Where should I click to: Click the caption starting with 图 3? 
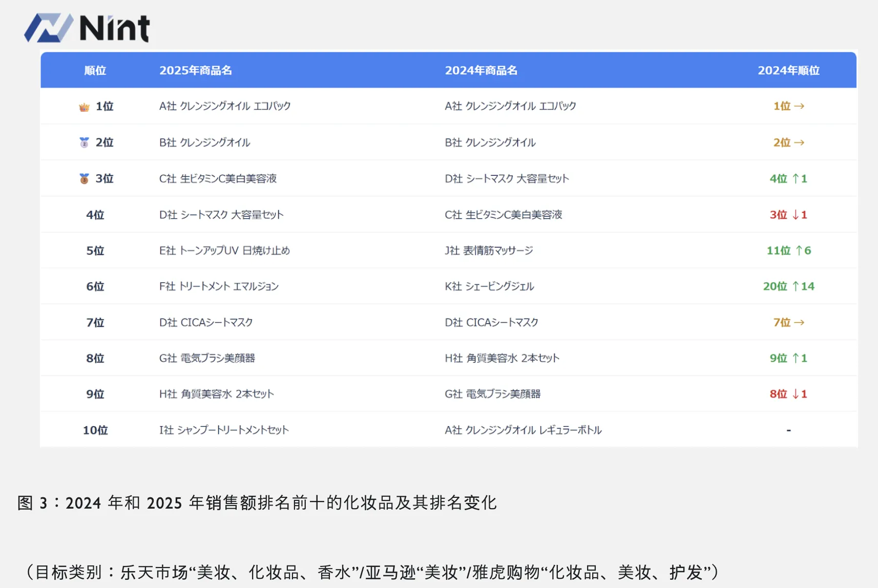(x=257, y=502)
